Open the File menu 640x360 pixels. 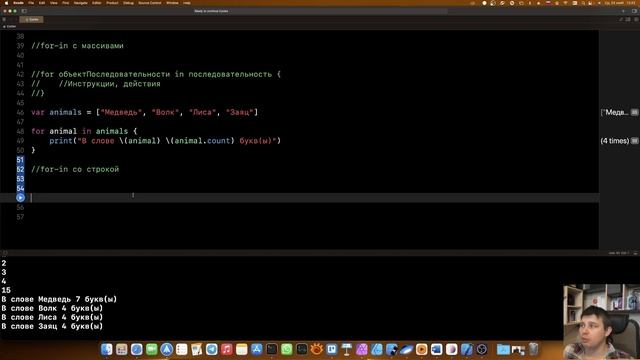(31, 3)
